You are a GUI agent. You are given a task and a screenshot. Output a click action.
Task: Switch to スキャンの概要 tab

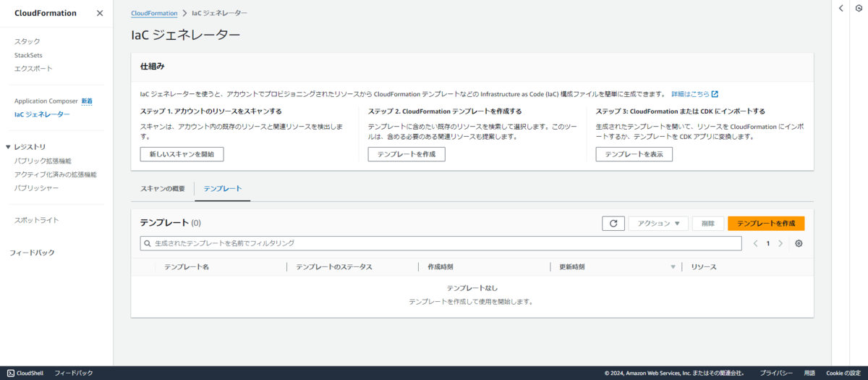pos(163,188)
